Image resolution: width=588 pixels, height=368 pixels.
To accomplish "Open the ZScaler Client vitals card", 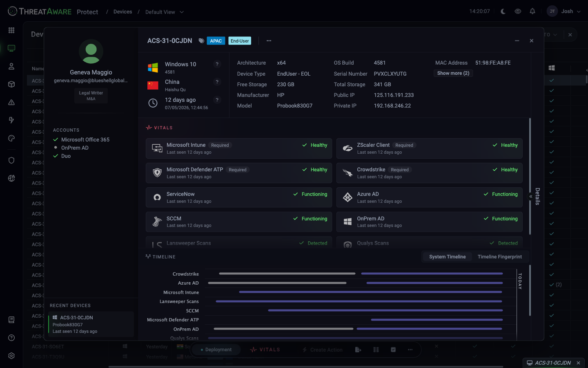I will click(430, 148).
